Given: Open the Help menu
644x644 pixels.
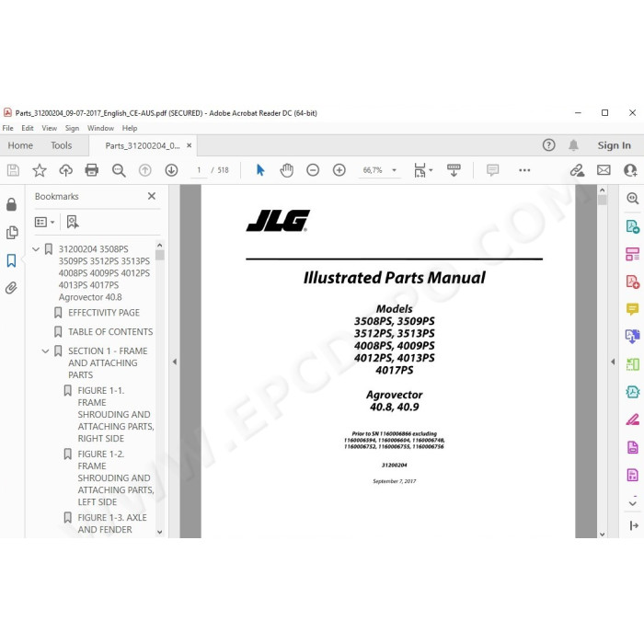Looking at the screenshot, I should tap(130, 128).
